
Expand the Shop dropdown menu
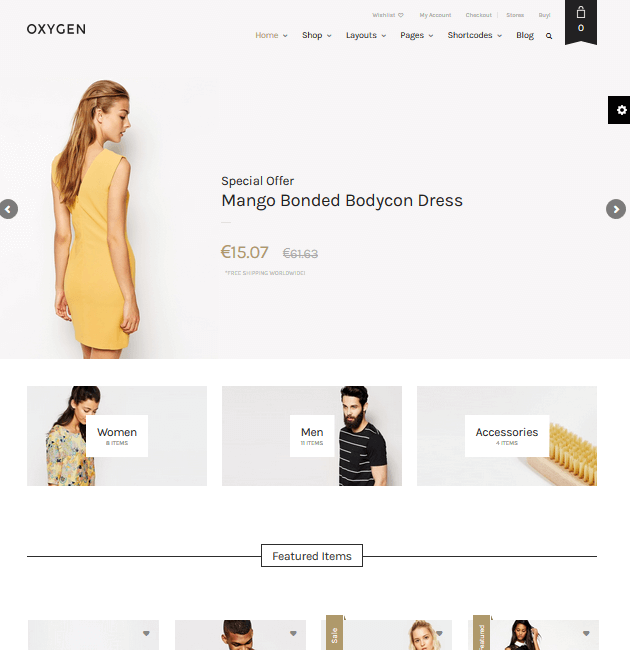[317, 35]
